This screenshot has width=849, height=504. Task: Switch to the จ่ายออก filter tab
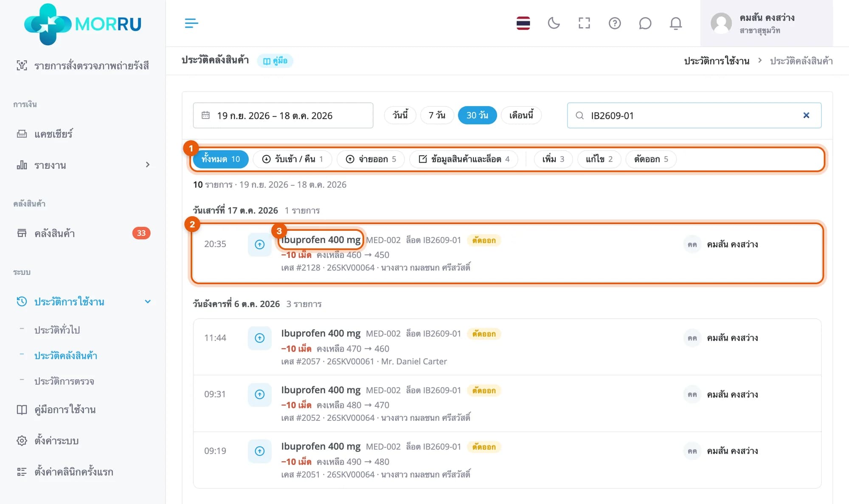[x=371, y=159]
